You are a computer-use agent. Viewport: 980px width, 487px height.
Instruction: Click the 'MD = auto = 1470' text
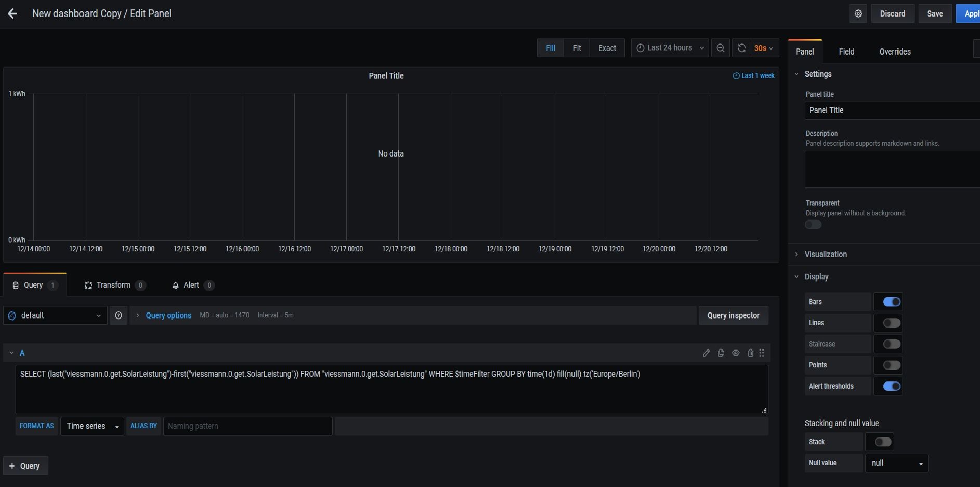click(225, 315)
